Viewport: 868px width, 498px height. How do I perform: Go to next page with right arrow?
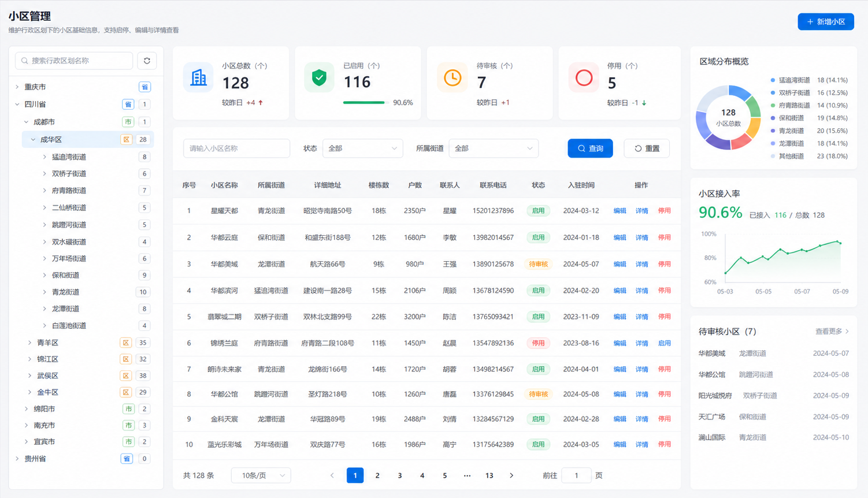(511, 475)
